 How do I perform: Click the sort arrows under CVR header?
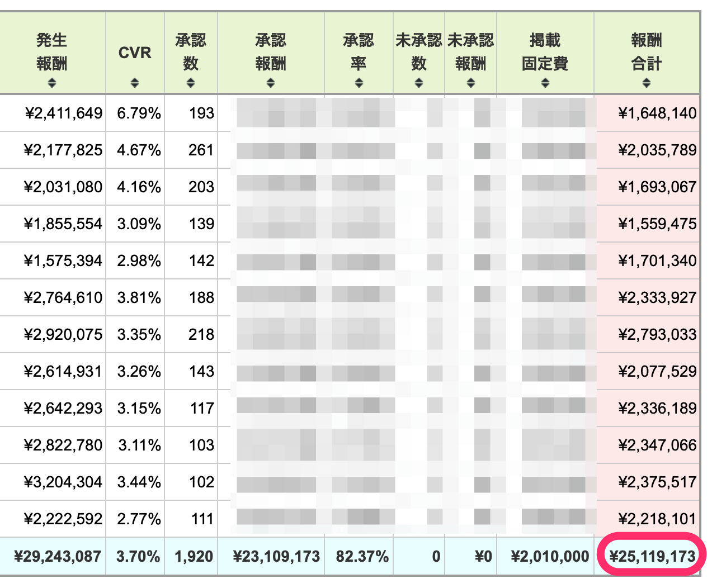tap(135, 83)
